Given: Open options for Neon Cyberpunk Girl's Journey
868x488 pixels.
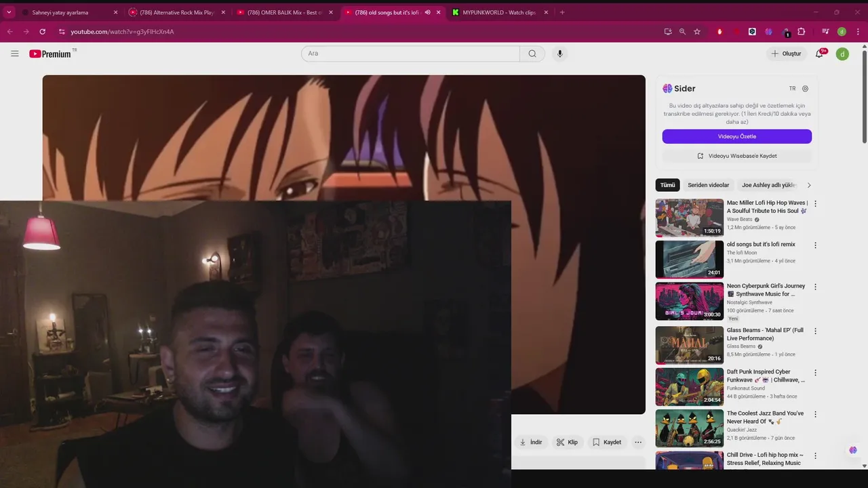Looking at the screenshot, I should (x=815, y=287).
